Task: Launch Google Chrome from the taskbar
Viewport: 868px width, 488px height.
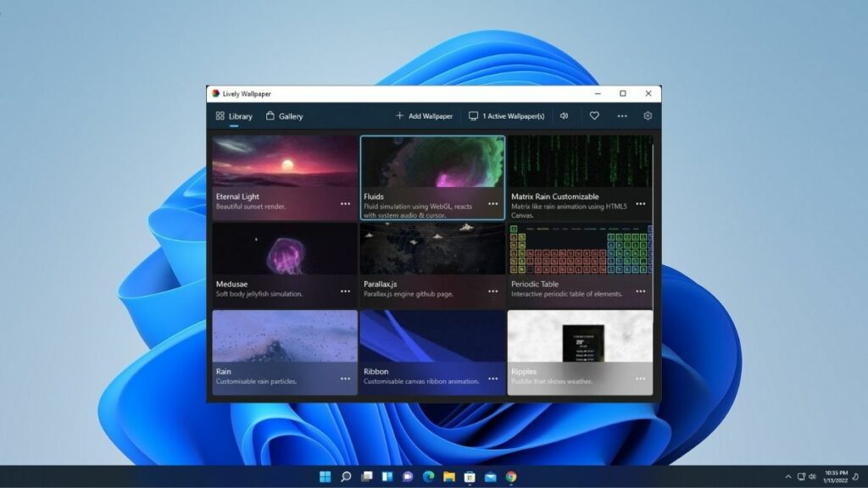Action: point(511,477)
